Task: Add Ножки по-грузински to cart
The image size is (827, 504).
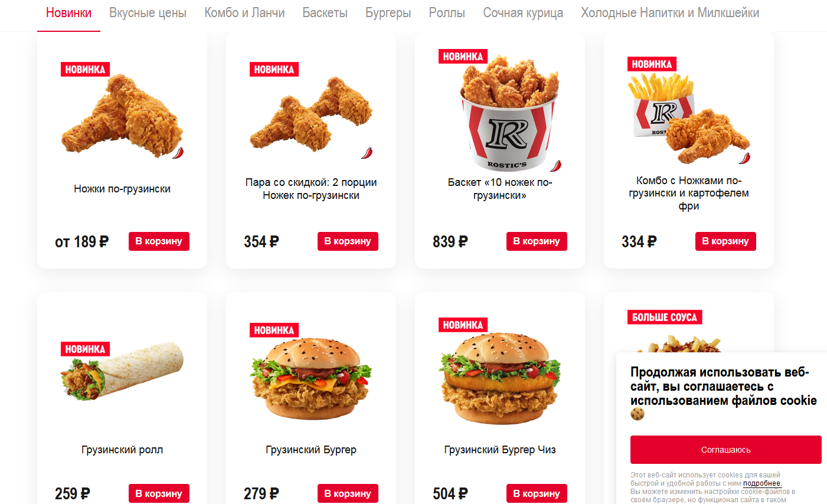Action: [x=159, y=241]
